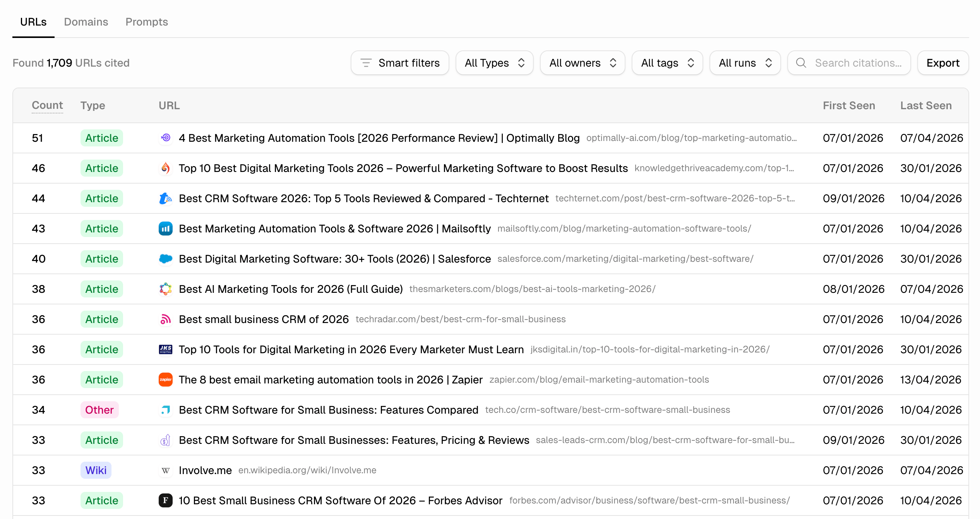This screenshot has width=980, height=519.
Task: Click the Salesforce cloud favicon
Action: (166, 259)
